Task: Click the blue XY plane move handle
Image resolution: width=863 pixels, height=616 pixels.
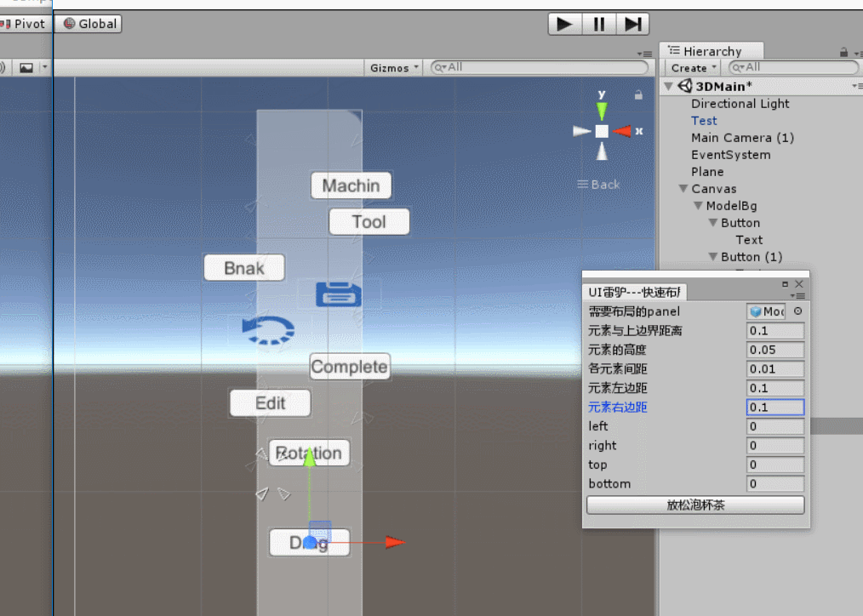Action: point(320,531)
